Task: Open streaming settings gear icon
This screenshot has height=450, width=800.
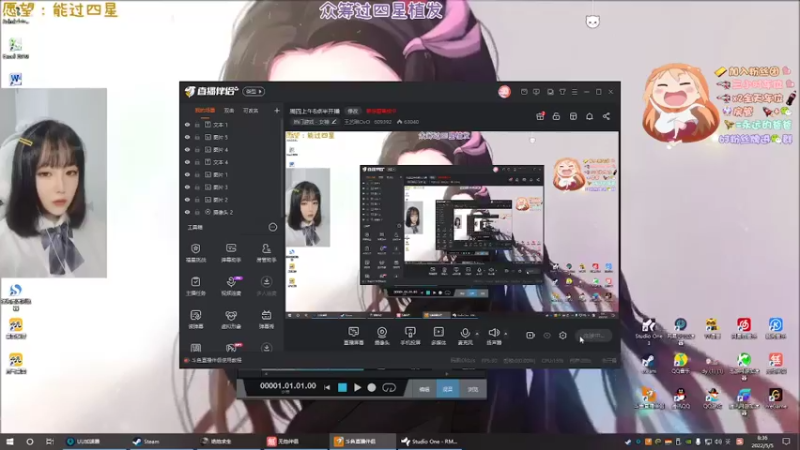Action: [x=563, y=335]
